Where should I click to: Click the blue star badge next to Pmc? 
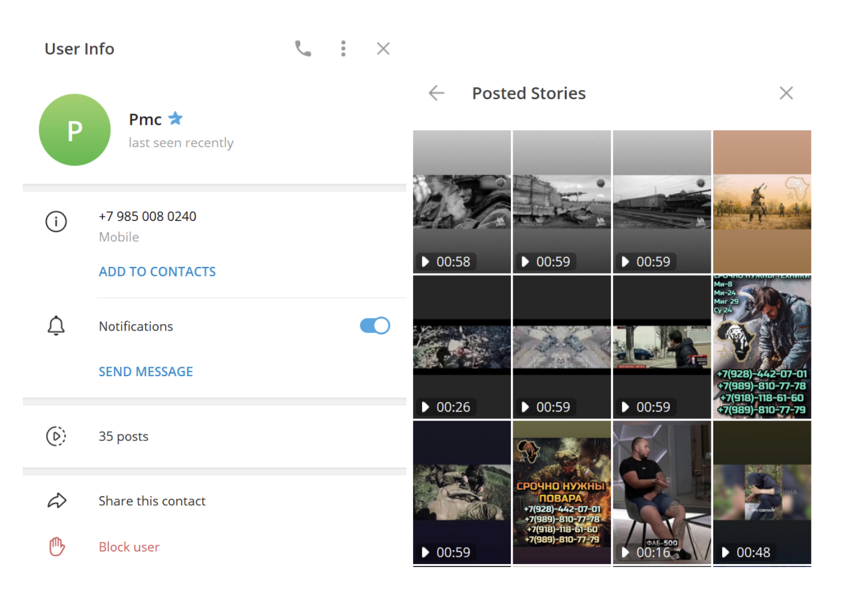175,118
